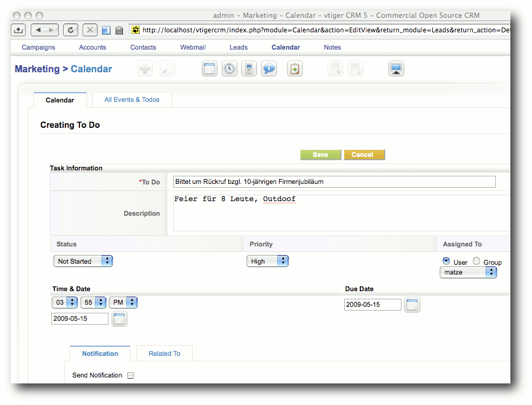This screenshot has height=405, width=532.
Task: Enable the Send Notification checkbox
Action: [131, 375]
